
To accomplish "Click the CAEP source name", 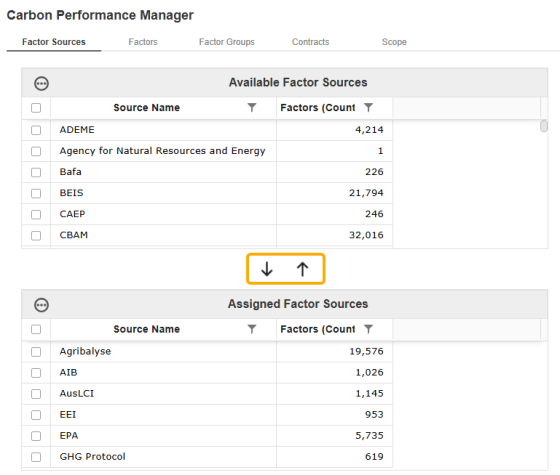I will [72, 214].
